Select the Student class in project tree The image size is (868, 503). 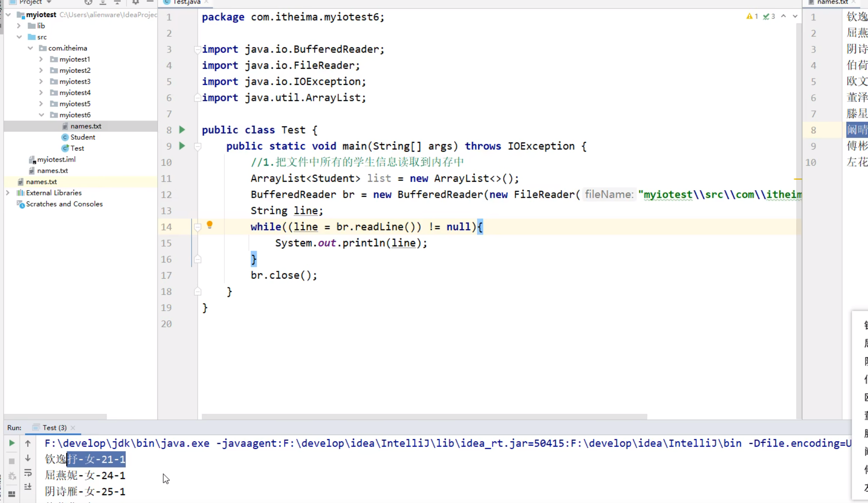pyautogui.click(x=82, y=137)
